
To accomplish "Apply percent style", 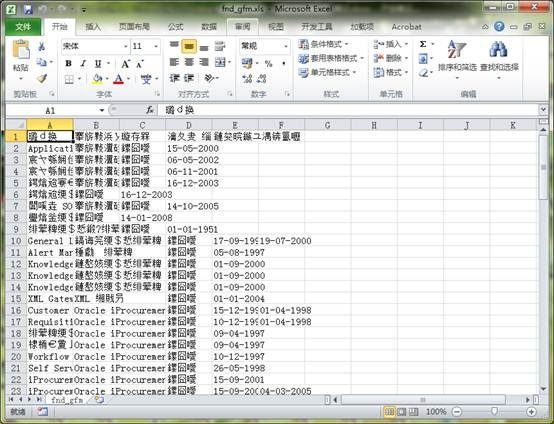I will click(x=269, y=64).
